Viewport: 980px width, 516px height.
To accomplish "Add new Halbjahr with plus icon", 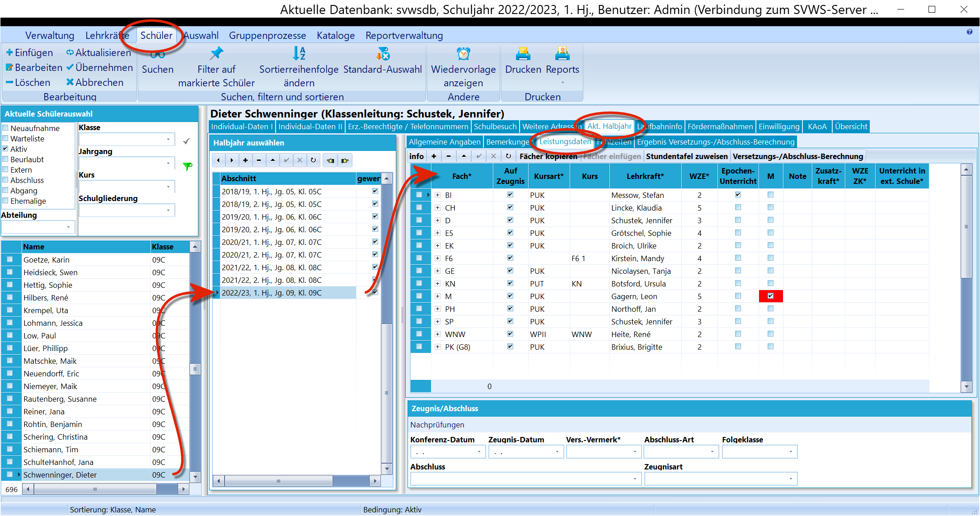I will (x=245, y=160).
